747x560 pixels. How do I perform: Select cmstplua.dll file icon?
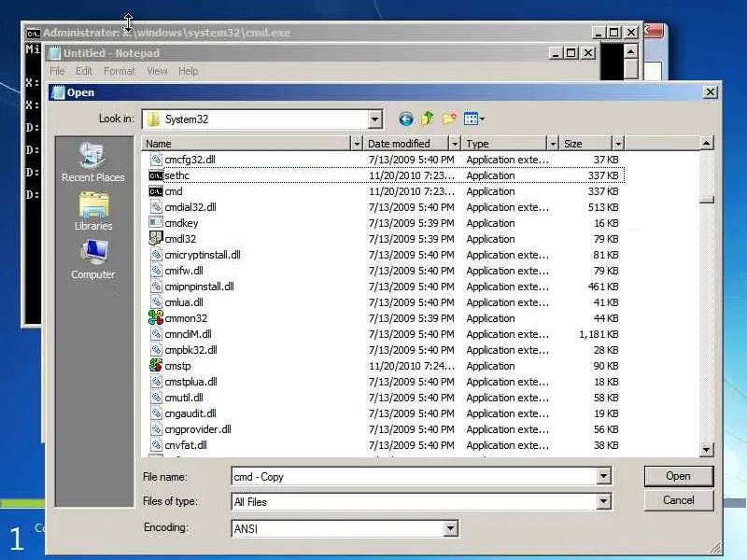(156, 382)
